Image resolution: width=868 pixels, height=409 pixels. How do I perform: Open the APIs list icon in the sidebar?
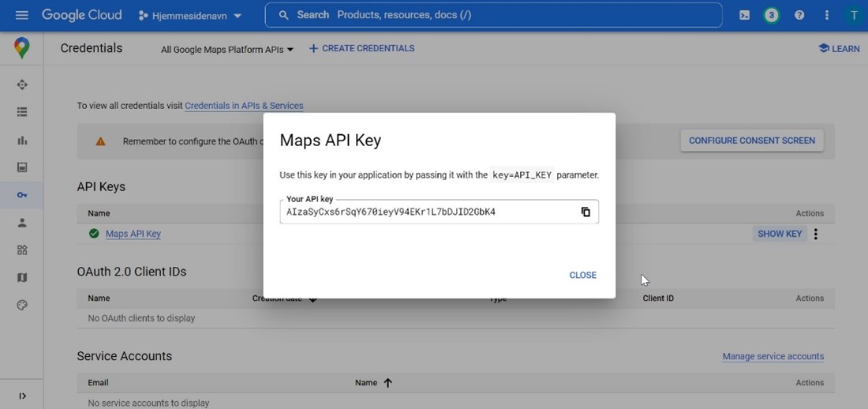pos(21,112)
